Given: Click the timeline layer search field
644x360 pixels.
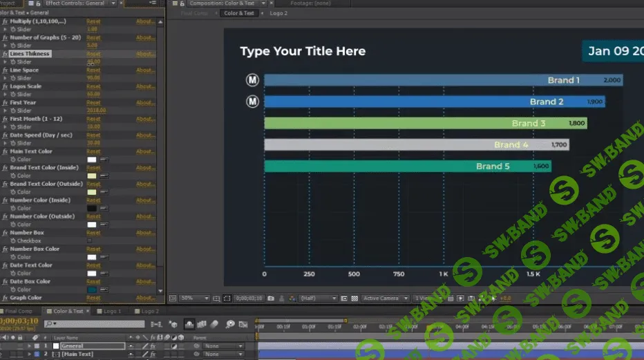Looking at the screenshot, I should coord(95,324).
